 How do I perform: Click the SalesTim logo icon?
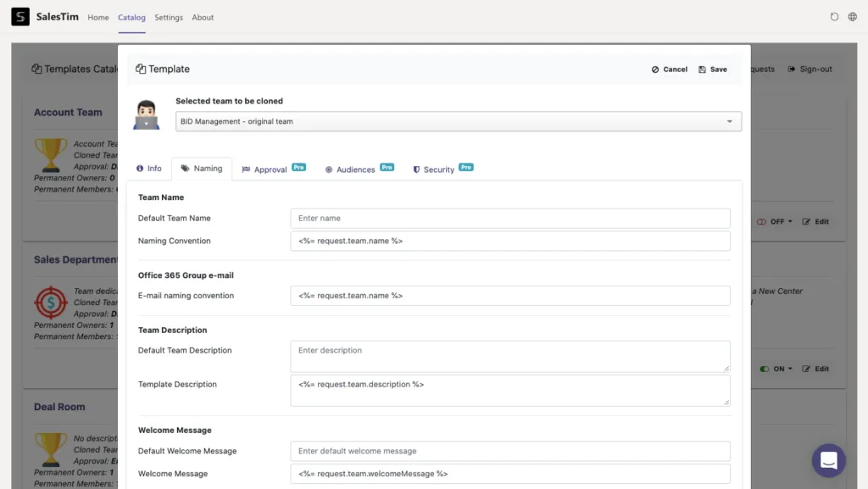(20, 17)
